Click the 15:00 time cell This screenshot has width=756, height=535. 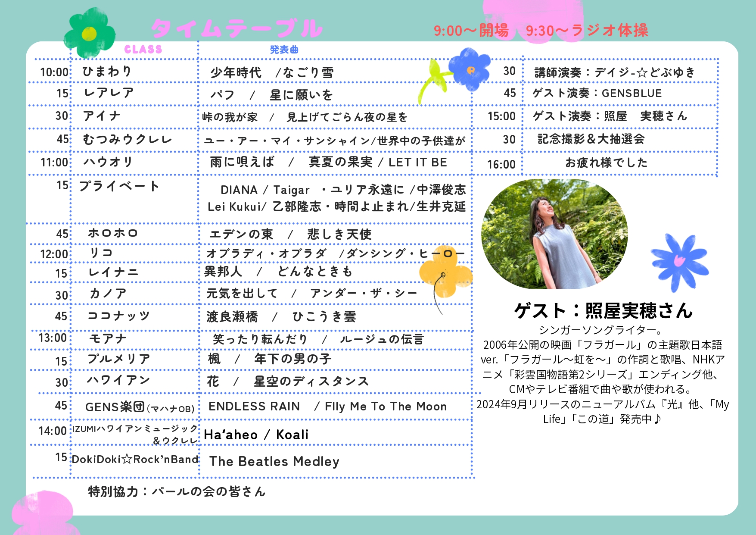click(x=501, y=116)
